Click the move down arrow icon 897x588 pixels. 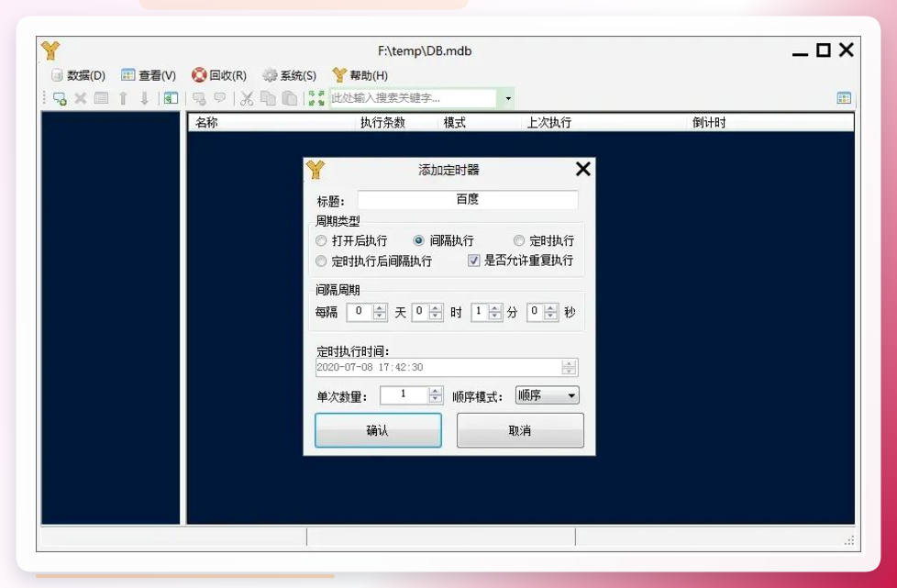point(145,98)
